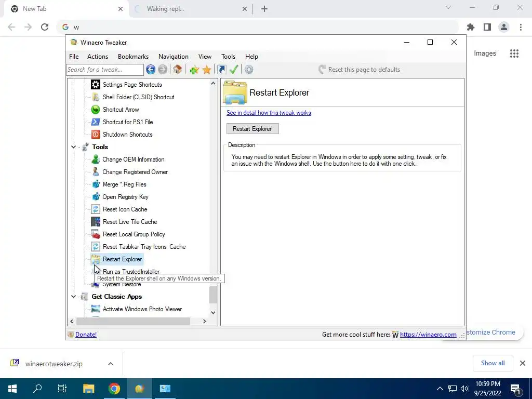532x399 pixels.
Task: Open the Google apps grid icon
Action: (x=514, y=54)
